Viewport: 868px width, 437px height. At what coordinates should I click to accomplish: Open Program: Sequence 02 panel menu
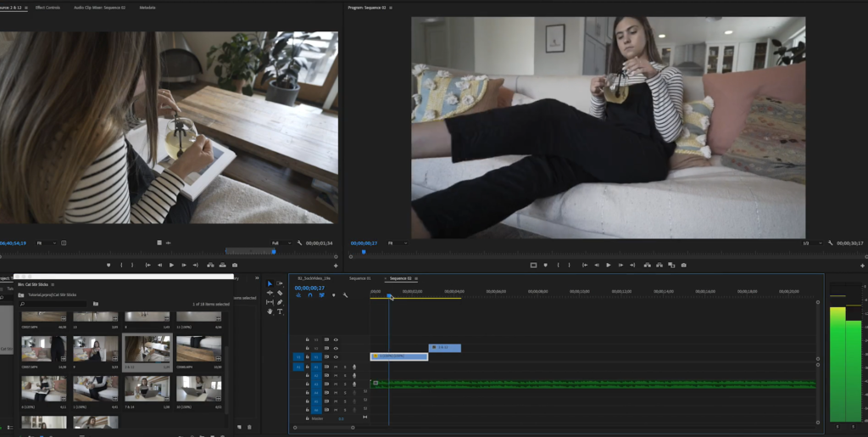(391, 8)
